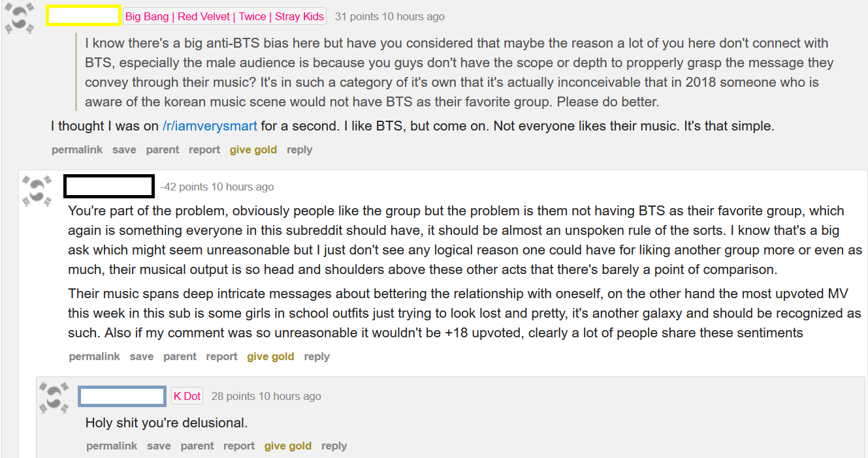868x458 pixels.
Task: Reply to the "you're delusional" comment
Action: [x=334, y=446]
